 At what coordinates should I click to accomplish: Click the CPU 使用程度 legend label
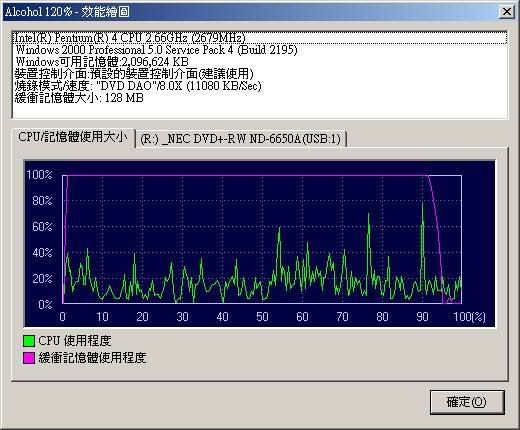point(75,341)
